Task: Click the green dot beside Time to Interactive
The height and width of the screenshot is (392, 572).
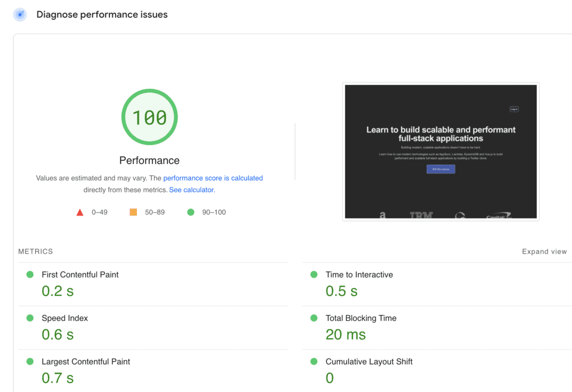Action: pyautogui.click(x=314, y=275)
